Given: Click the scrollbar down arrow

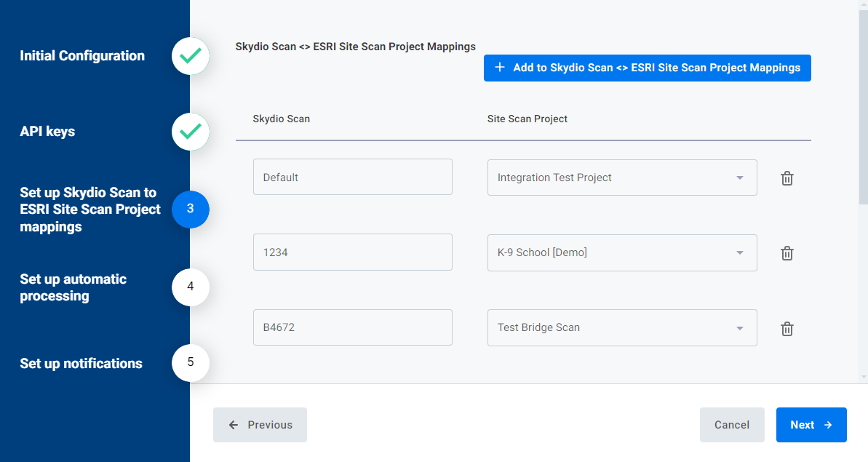Looking at the screenshot, I should 864,378.
